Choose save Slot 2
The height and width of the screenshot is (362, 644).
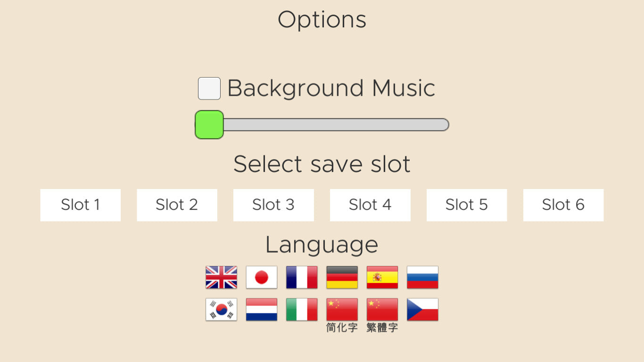click(177, 205)
